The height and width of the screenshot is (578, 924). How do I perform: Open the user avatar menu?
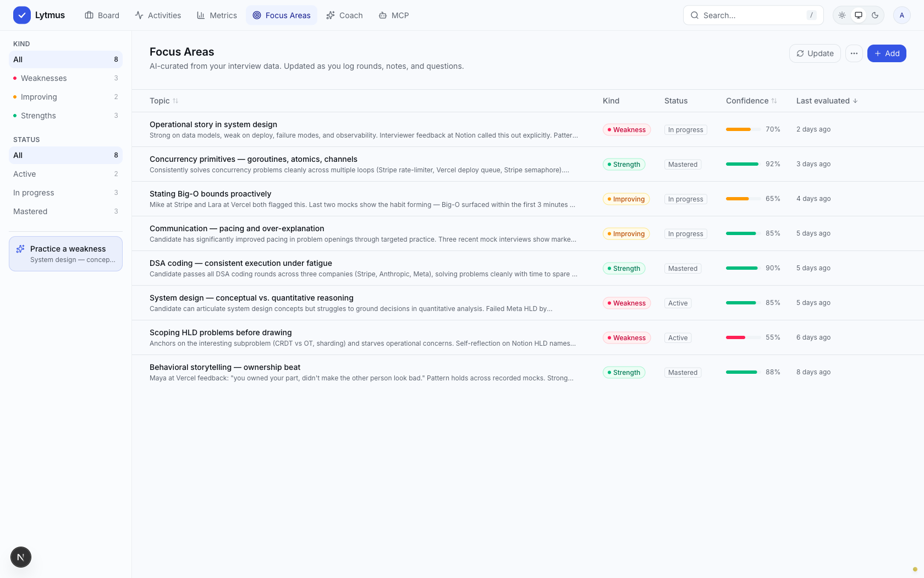click(x=902, y=15)
